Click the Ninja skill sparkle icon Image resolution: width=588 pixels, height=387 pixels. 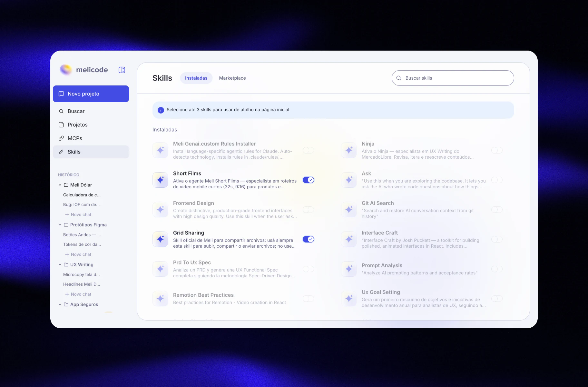pos(349,150)
